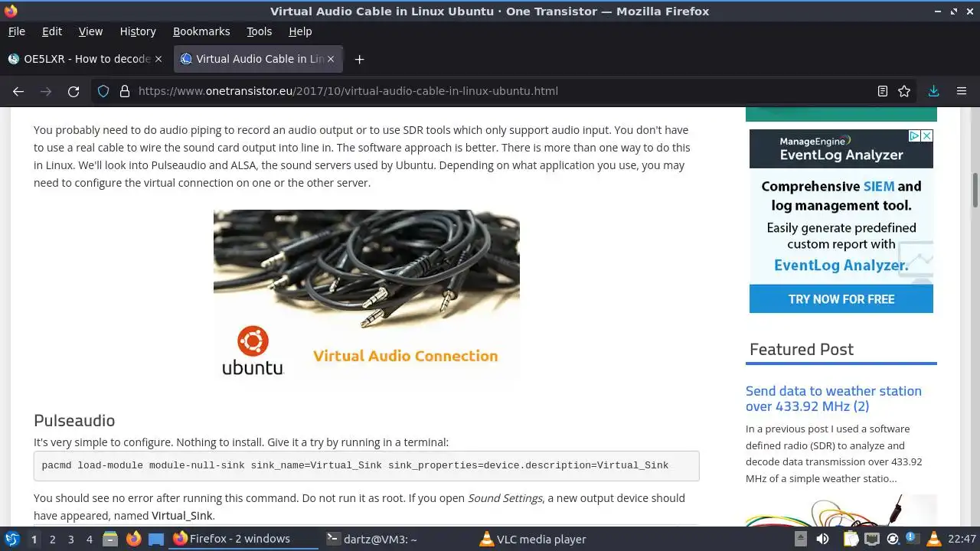980x551 pixels.
Task: Open the volume control in the tray
Action: point(822,540)
